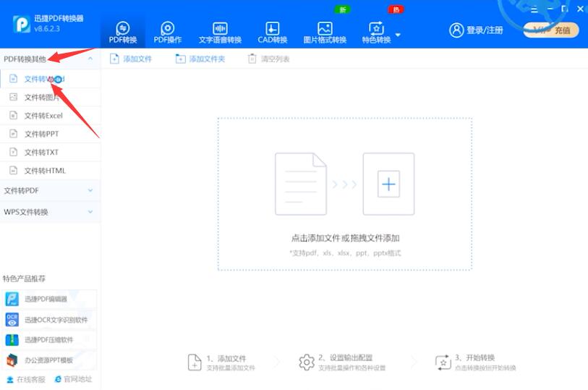Open the hamburger menu in title bar
Image resolution: width=588 pixels, height=390 pixels.
534,9
